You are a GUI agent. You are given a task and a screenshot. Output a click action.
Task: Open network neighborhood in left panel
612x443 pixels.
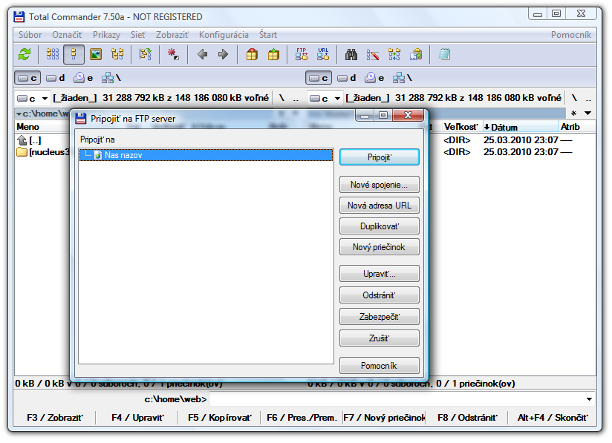(111, 78)
